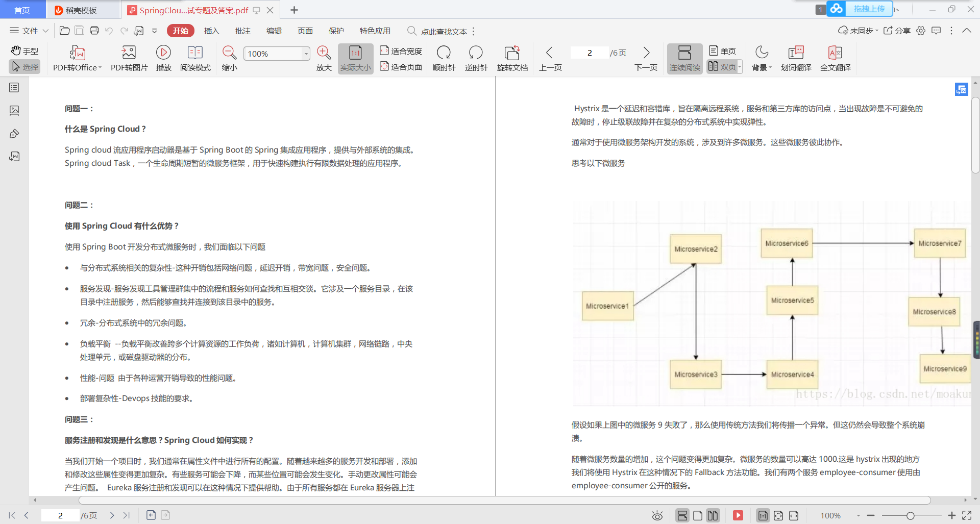Choose 适合页面 fit page
The height and width of the screenshot is (524, 980).
click(x=401, y=67)
